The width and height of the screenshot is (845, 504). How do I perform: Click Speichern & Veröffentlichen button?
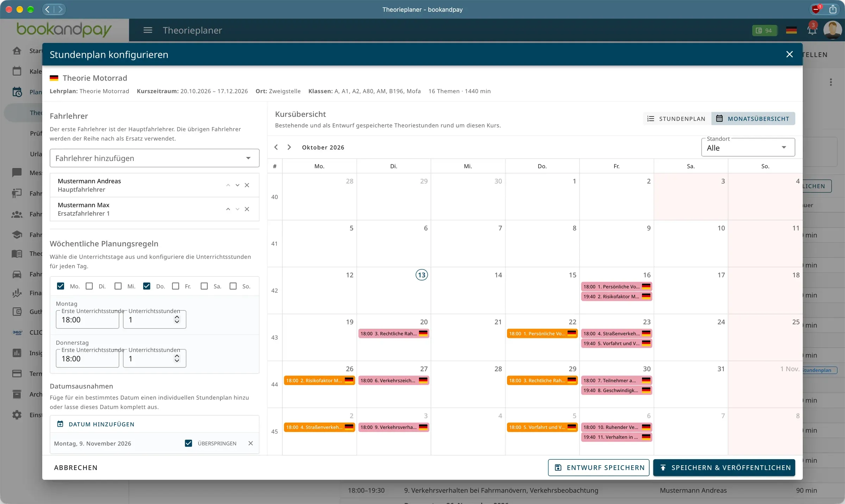pyautogui.click(x=724, y=467)
